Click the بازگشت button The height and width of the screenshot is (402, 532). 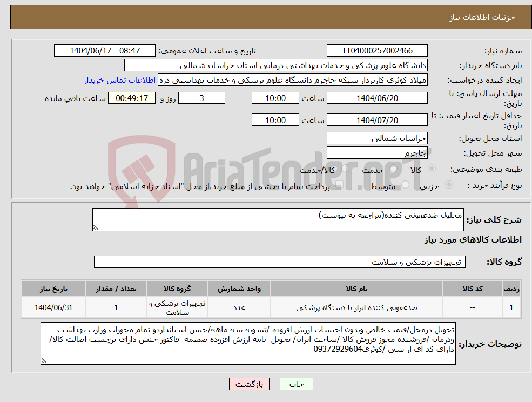click(x=249, y=384)
